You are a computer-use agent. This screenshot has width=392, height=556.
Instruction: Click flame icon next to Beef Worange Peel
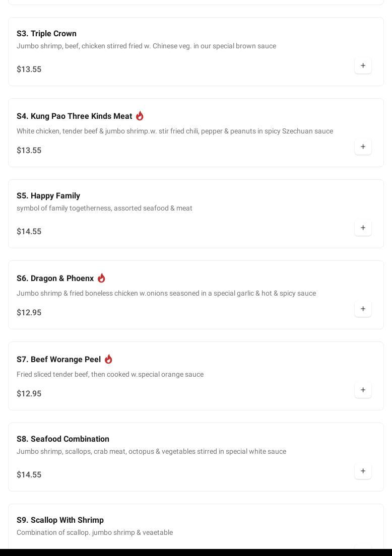coord(108,359)
